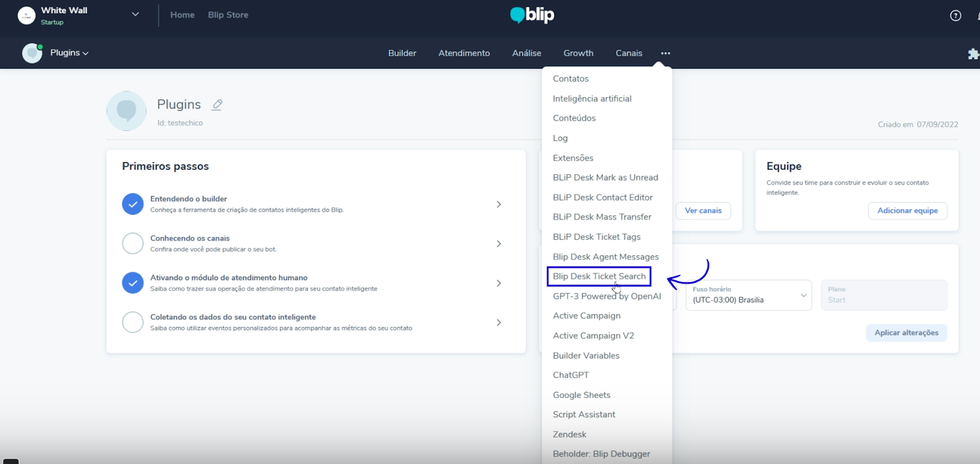Click the large Plugins bot profile image
980x464 pixels.
point(126,111)
